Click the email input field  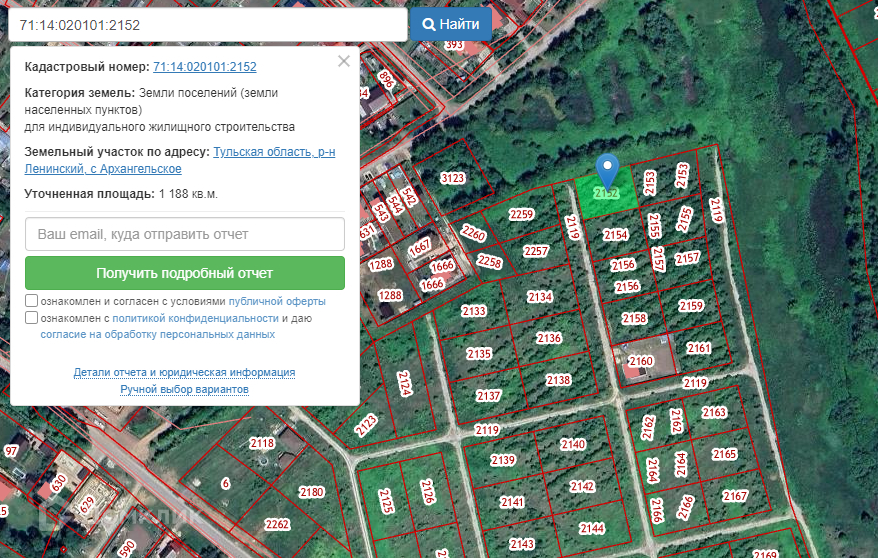pyautogui.click(x=185, y=234)
